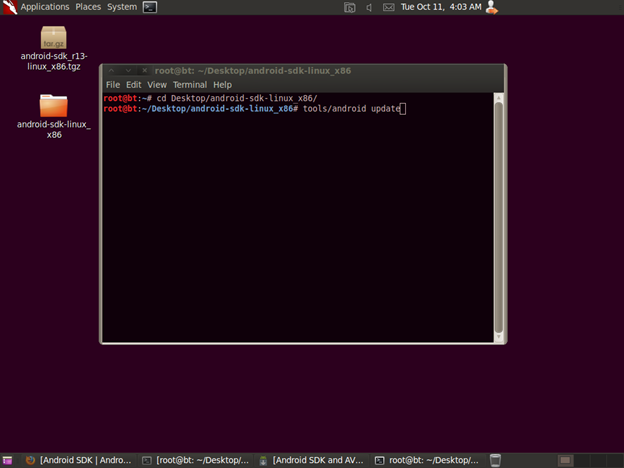
Task: Open the terminal Edit menu
Action: pos(133,85)
